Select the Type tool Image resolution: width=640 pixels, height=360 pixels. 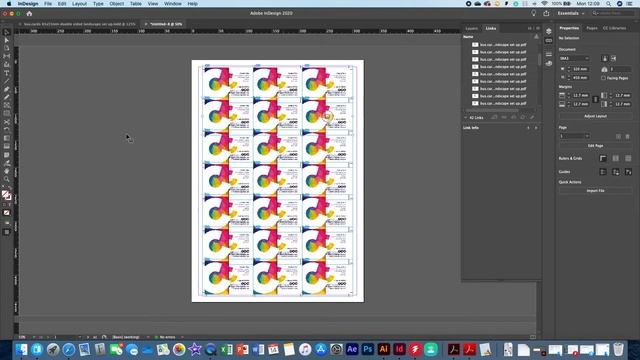tap(7, 73)
